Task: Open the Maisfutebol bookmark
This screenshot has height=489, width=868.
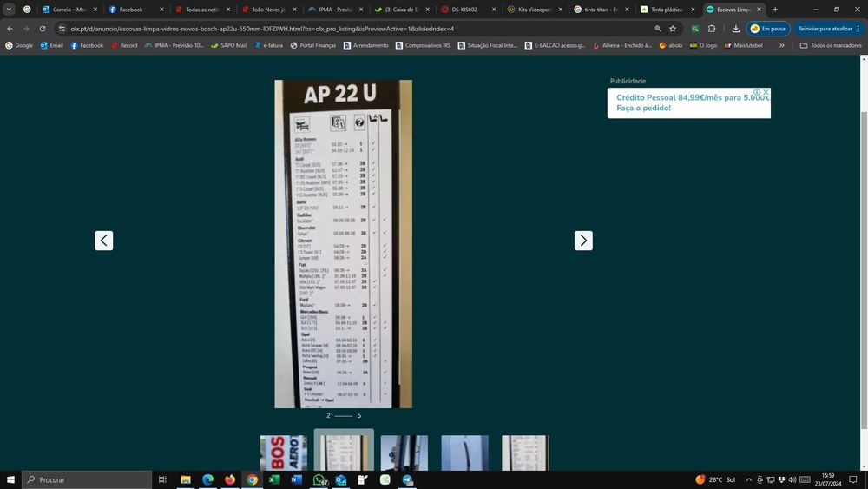Action: 743,45
